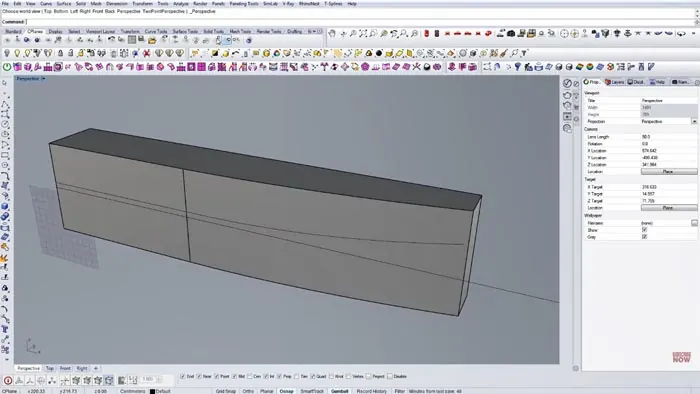
Task: Select the Pan hand tool
Action: click(x=332, y=33)
